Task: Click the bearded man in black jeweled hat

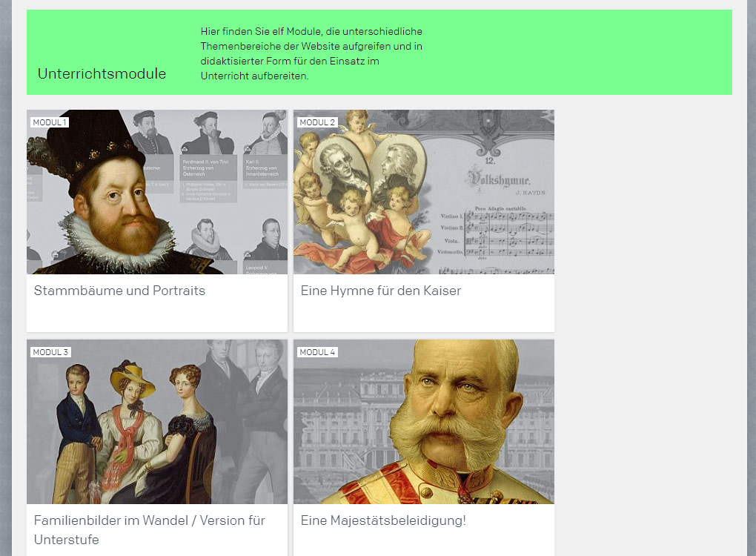Action: 111,193
